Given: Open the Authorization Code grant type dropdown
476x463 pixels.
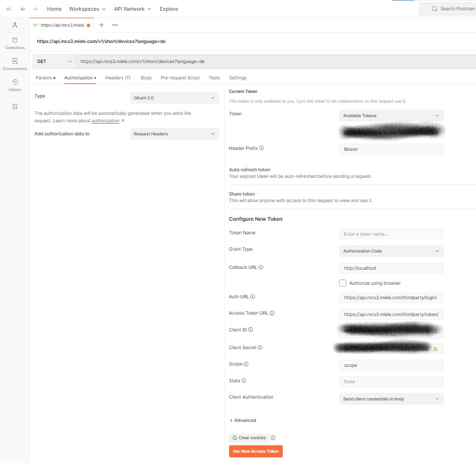Looking at the screenshot, I should pos(392,251).
